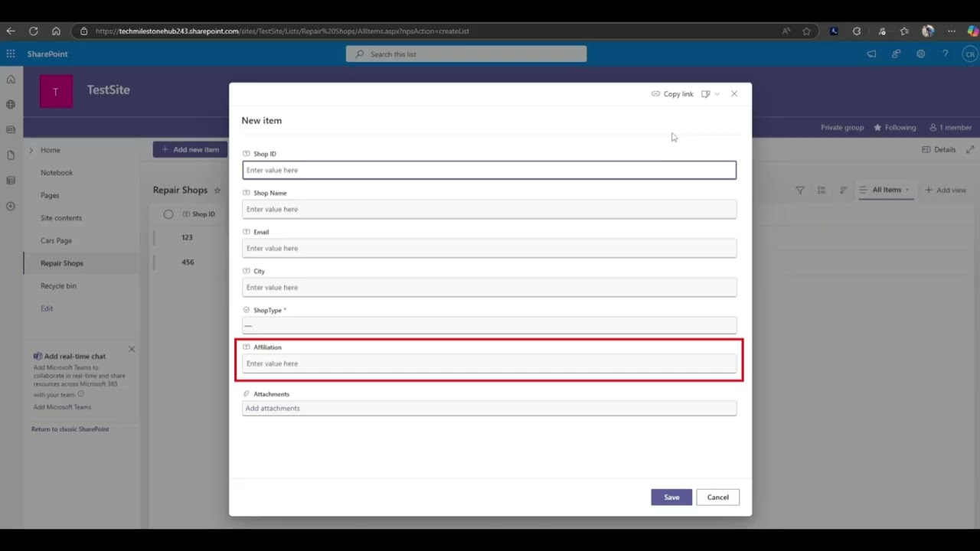Open My sites globe in left rail
Screen dimensions: 980x551
(x=11, y=105)
